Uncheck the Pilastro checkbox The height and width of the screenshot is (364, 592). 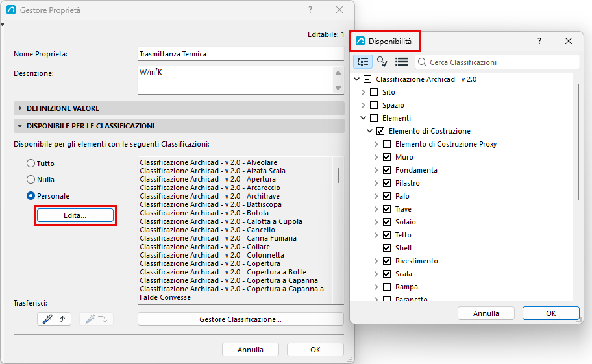(x=387, y=183)
